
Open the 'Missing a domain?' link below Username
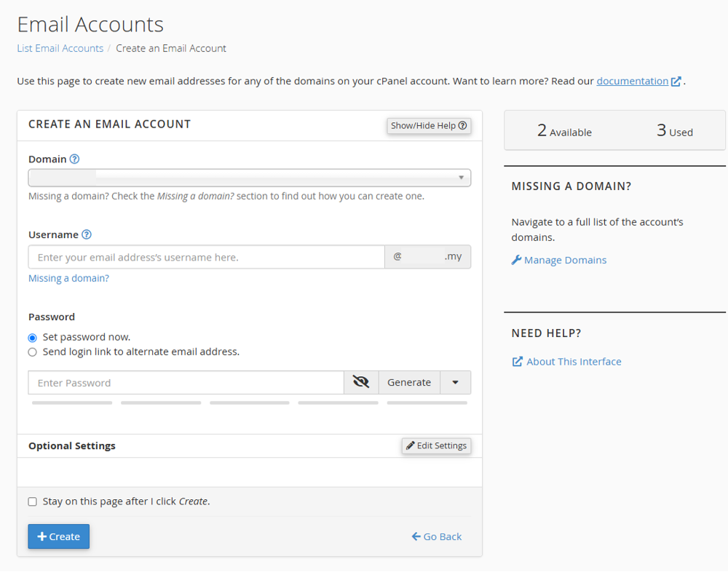(x=68, y=278)
